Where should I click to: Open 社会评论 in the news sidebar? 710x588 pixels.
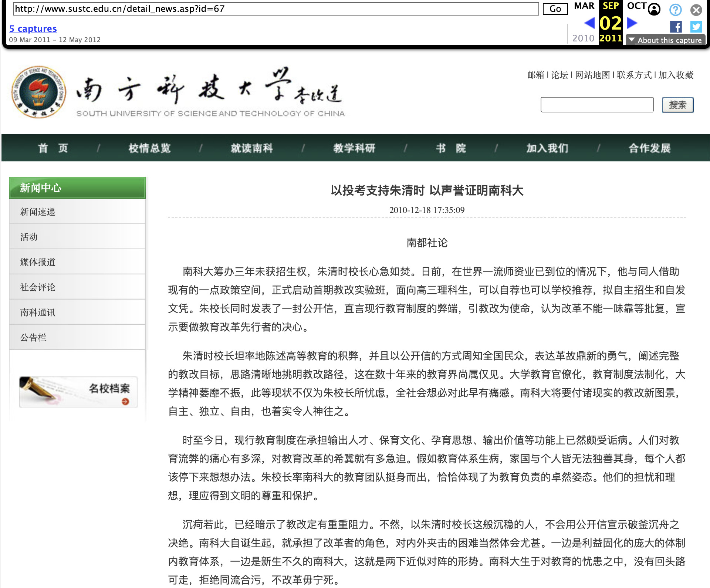coord(37,287)
